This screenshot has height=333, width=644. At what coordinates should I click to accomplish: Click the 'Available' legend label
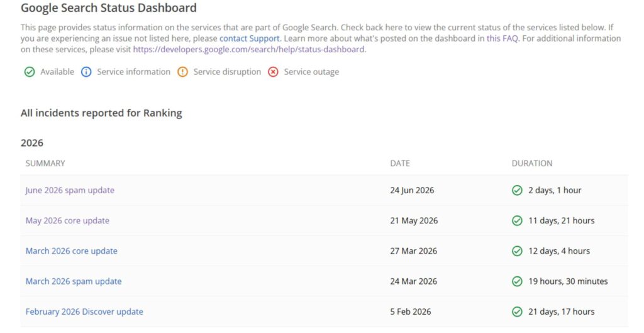click(57, 72)
